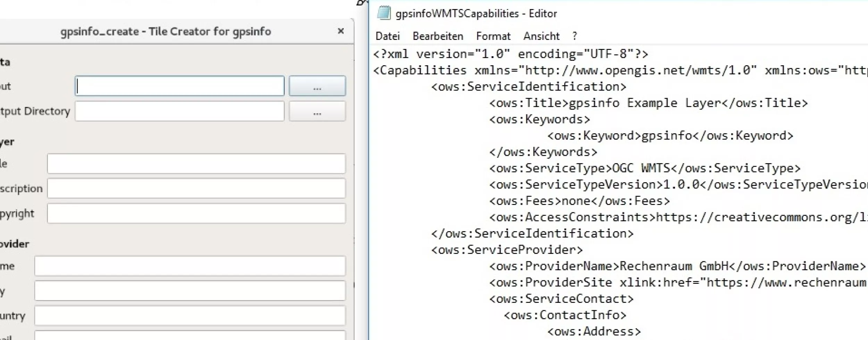The width and height of the screenshot is (868, 340).
Task: Click the browse button beside Output Directory
Action: click(x=317, y=111)
